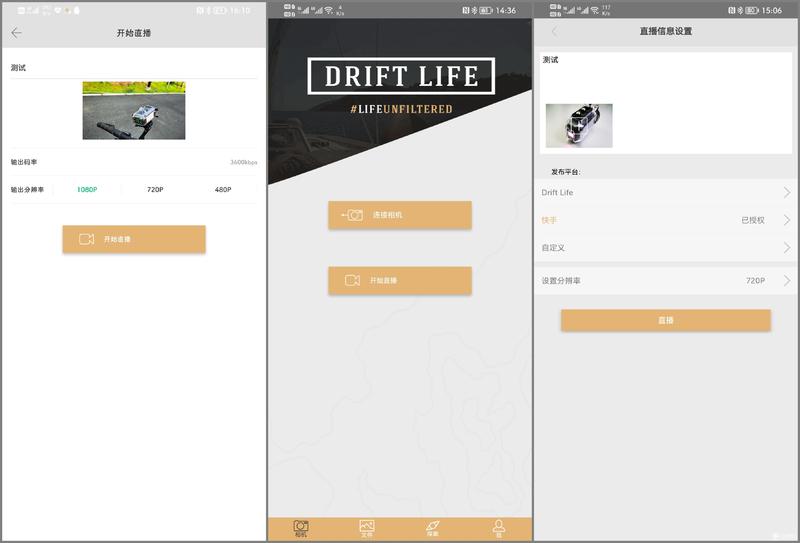This screenshot has width=800, height=543.
Task: Open the explore planet tab in bottom bar
Action: (433, 528)
